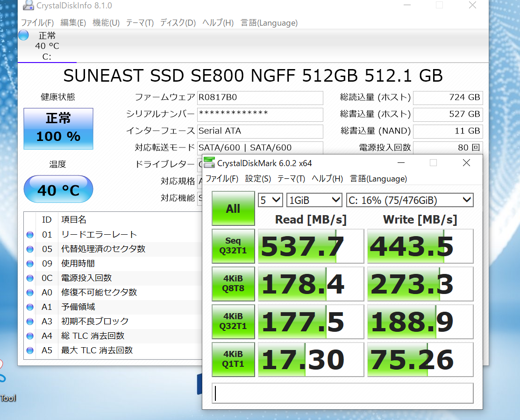Viewport: 520px width, 420px height.
Task: Open 言語(Language) menu in CrystalDiskMark
Action: pyautogui.click(x=378, y=179)
